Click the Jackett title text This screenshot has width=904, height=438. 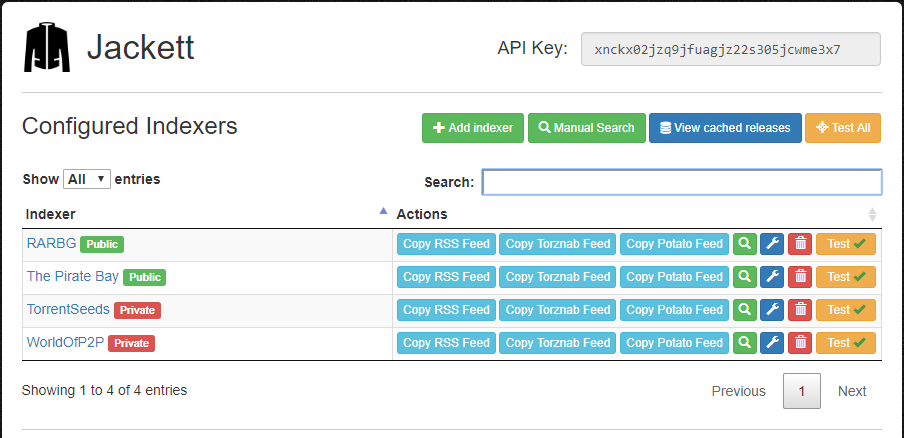[140, 47]
